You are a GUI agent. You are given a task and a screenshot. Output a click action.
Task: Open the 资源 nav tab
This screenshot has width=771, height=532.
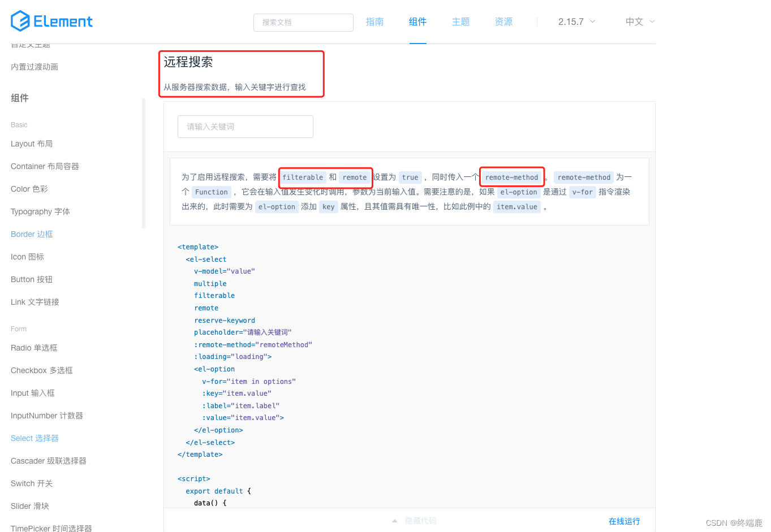(x=503, y=21)
